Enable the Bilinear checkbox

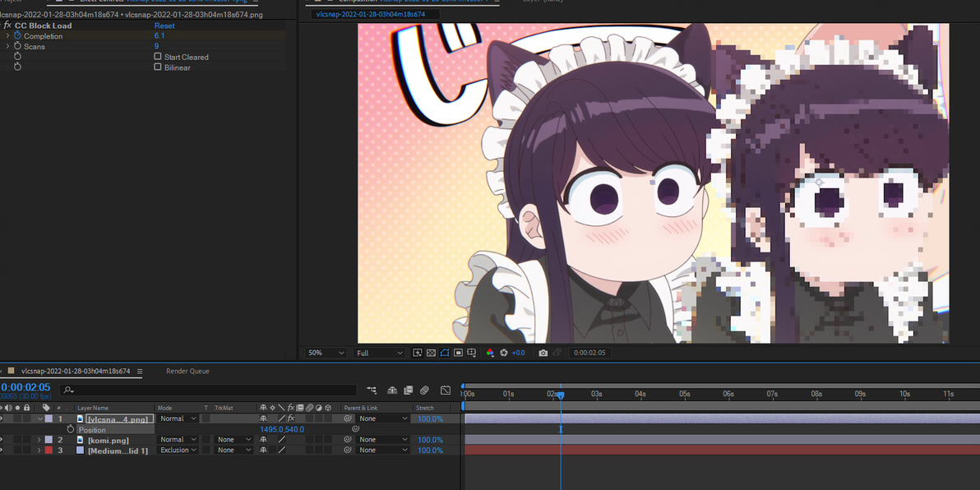(x=158, y=67)
